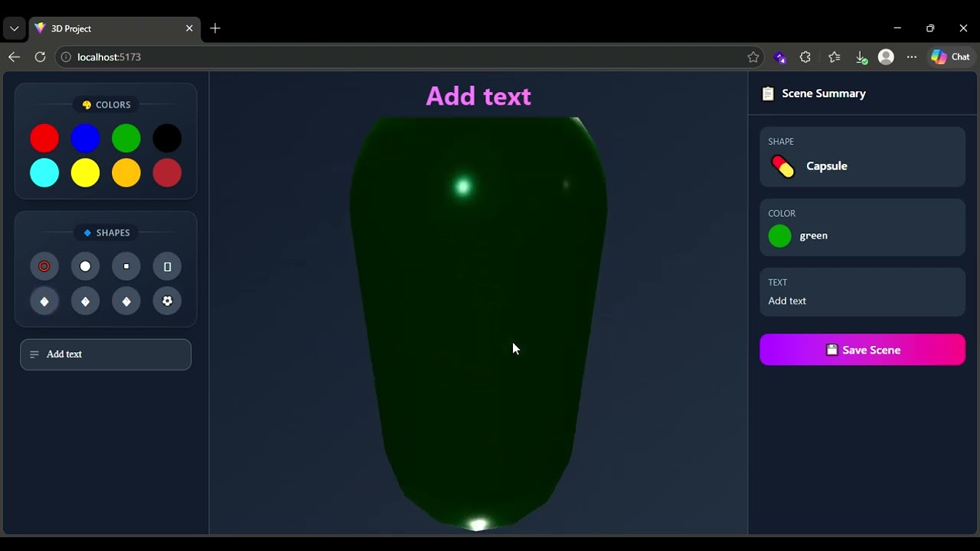Screen dimensions: 980x551
Task: Pick the red color swatch
Action: coord(44,139)
